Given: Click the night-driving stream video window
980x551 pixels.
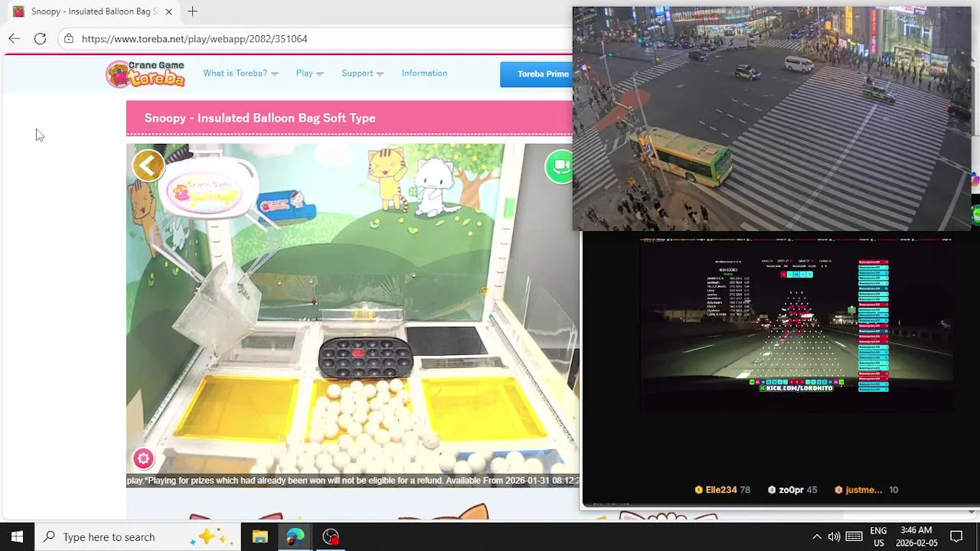Looking at the screenshot, I should (x=796, y=325).
